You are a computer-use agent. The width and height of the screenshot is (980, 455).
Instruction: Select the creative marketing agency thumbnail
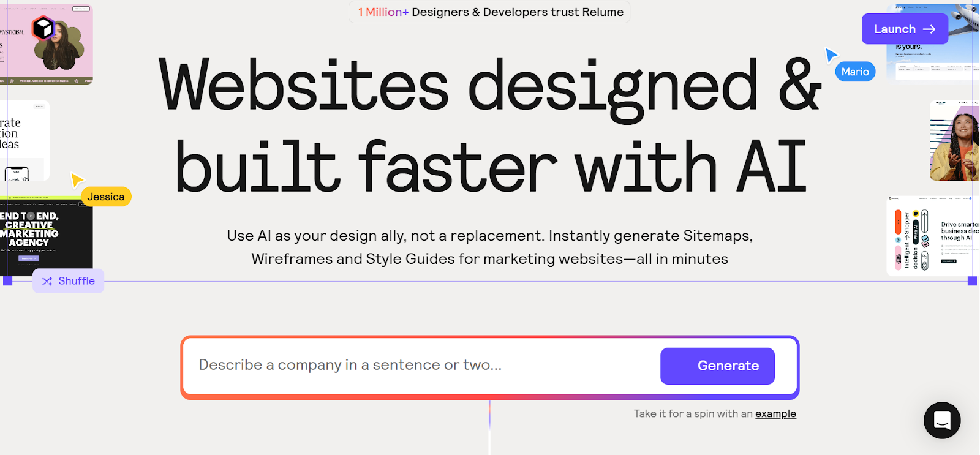pyautogui.click(x=47, y=233)
